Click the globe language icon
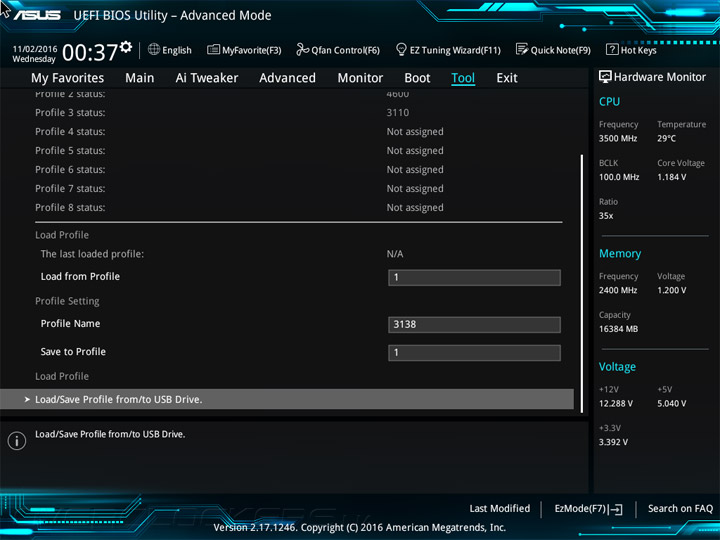Image resolution: width=720 pixels, height=540 pixels. (154, 50)
